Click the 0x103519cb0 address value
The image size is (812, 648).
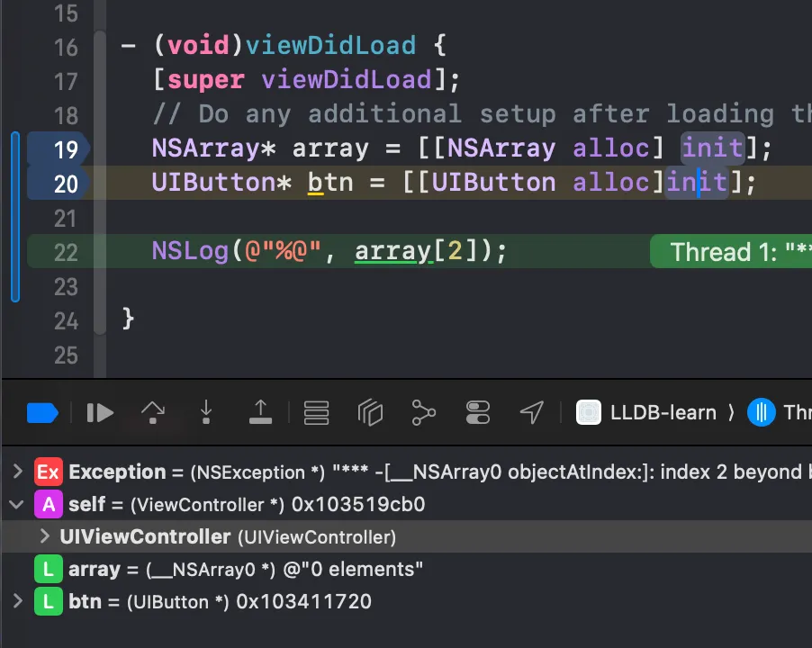[358, 504]
